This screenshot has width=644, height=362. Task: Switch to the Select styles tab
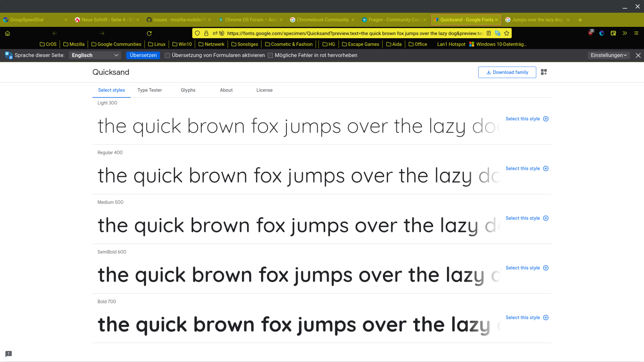click(111, 90)
